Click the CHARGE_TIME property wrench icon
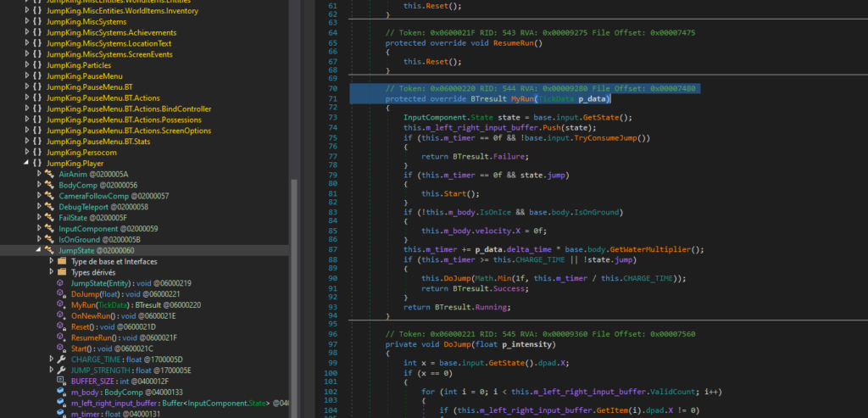This screenshot has width=868, height=418. (x=62, y=359)
